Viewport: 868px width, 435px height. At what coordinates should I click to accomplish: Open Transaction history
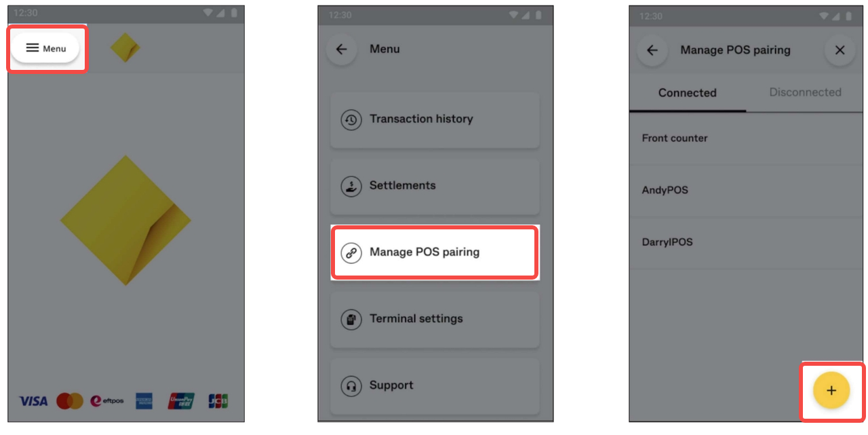(435, 119)
